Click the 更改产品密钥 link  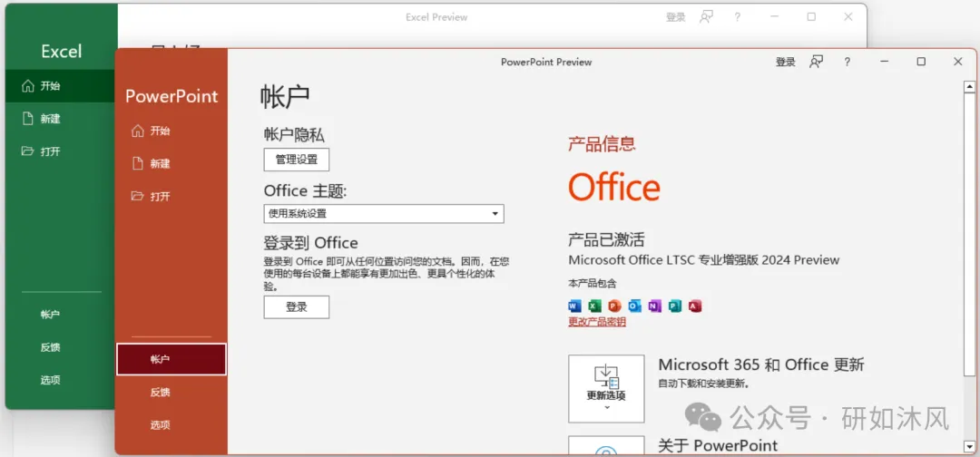(x=597, y=322)
